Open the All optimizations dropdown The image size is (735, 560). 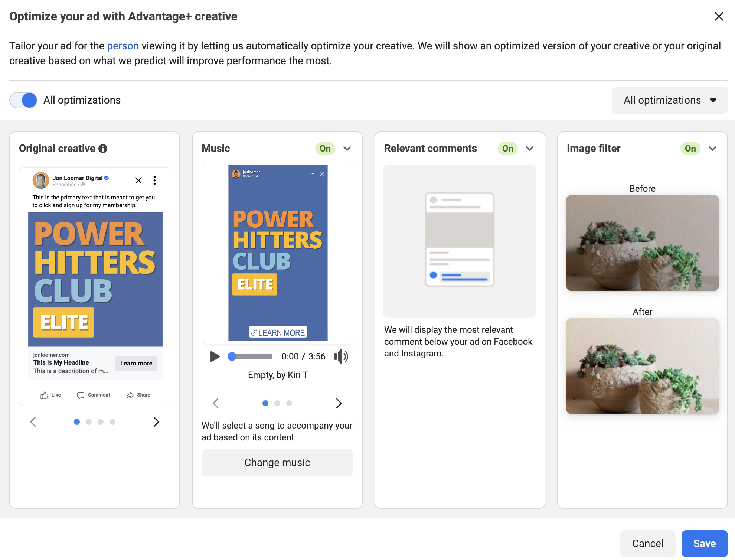click(x=670, y=100)
